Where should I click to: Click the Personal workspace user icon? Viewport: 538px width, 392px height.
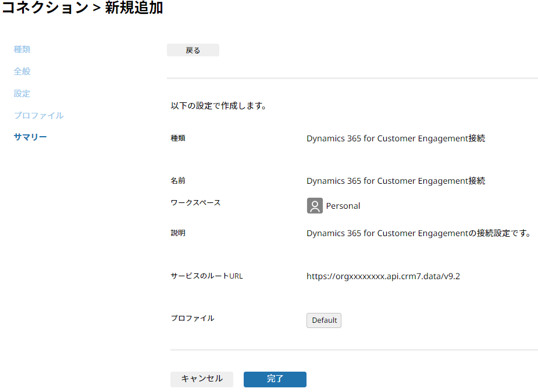(x=315, y=205)
